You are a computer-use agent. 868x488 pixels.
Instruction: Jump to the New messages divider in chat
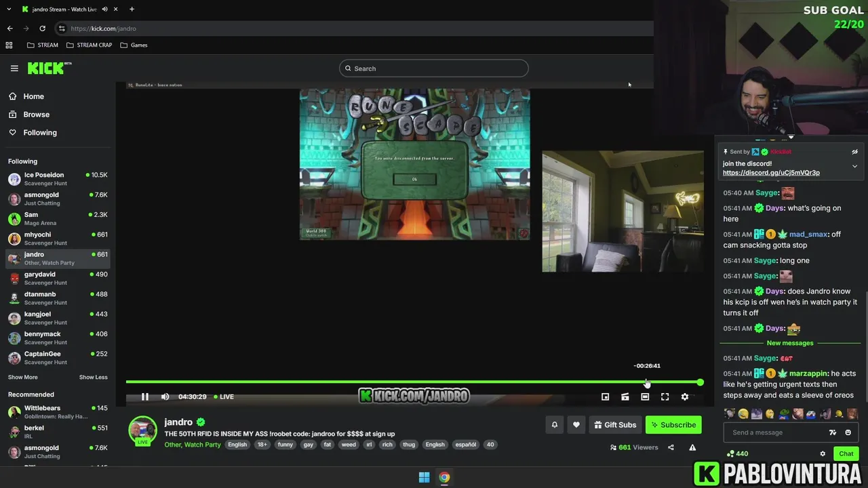pyautogui.click(x=790, y=343)
